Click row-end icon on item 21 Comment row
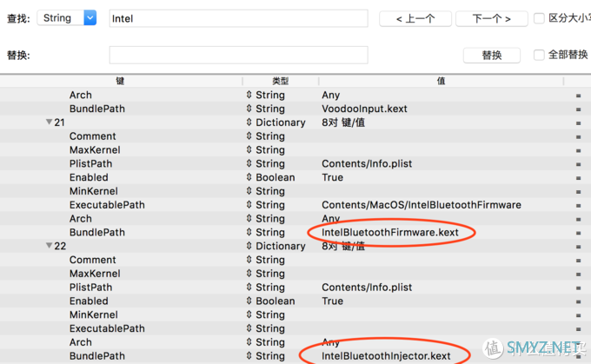This screenshot has width=591, height=364. tap(578, 136)
